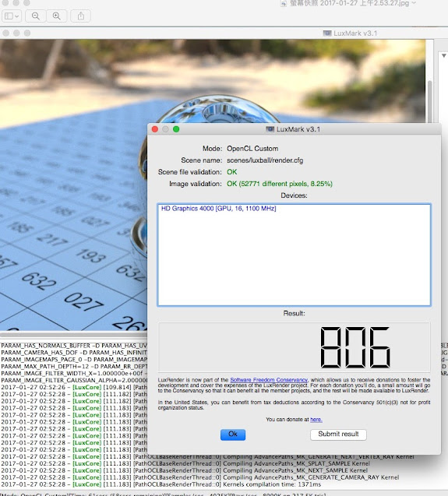Click the image validation OK result text

[x=279, y=184]
